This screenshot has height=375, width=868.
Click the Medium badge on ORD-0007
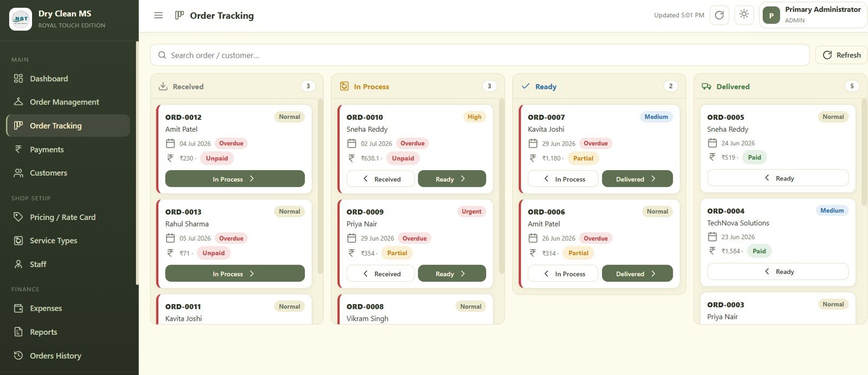pyautogui.click(x=656, y=117)
